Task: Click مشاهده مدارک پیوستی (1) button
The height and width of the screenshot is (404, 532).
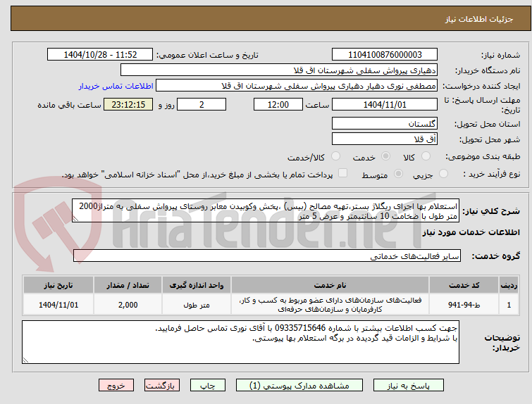Action: (299, 386)
